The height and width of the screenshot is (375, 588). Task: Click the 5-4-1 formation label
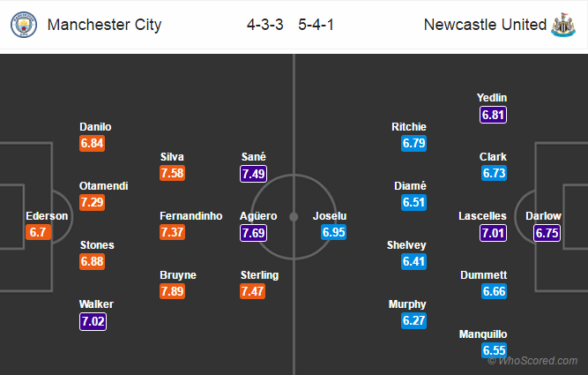click(x=316, y=25)
